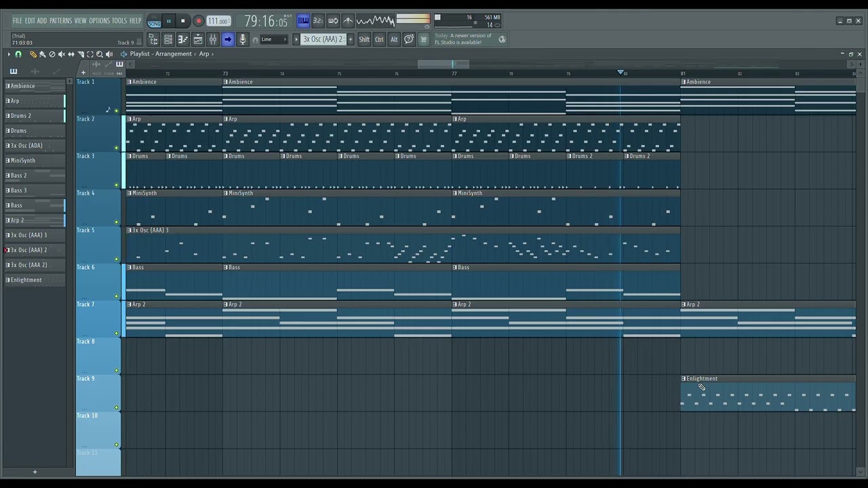
Task: Select the Slip tool
Action: tap(71, 54)
